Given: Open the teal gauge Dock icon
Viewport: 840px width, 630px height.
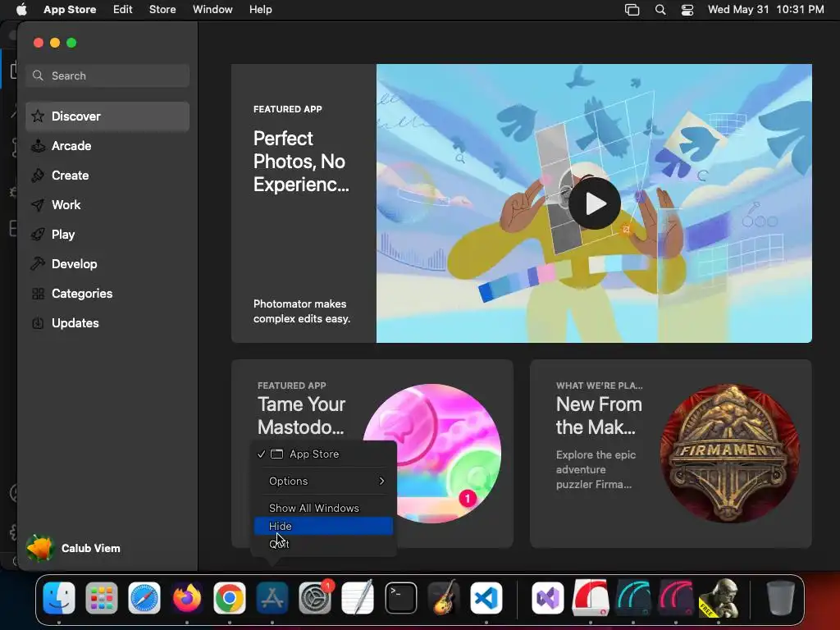Looking at the screenshot, I should 633,597.
